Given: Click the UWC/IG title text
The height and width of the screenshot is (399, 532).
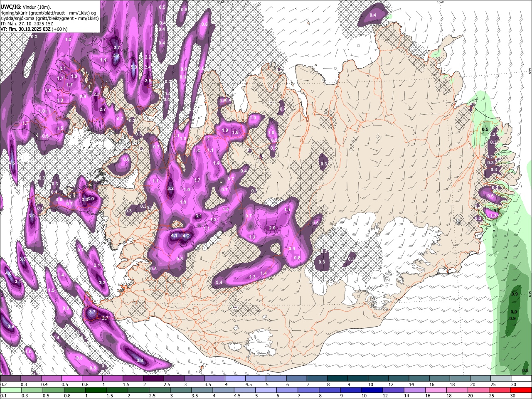Looking at the screenshot, I should coord(10,7).
